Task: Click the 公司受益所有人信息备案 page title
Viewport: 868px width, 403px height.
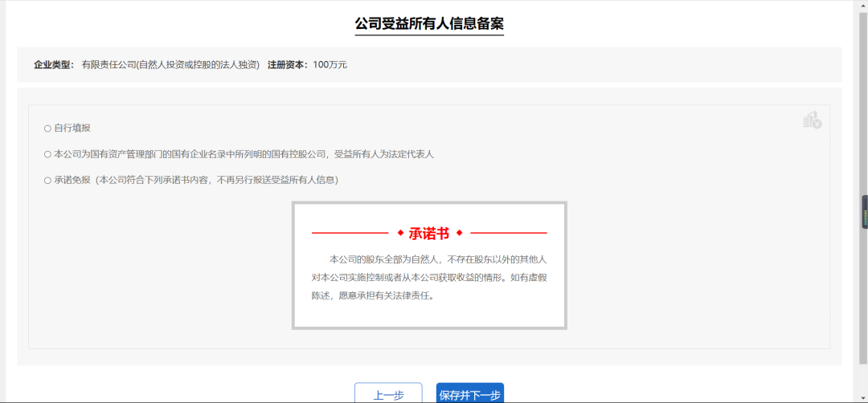Action: (429, 23)
